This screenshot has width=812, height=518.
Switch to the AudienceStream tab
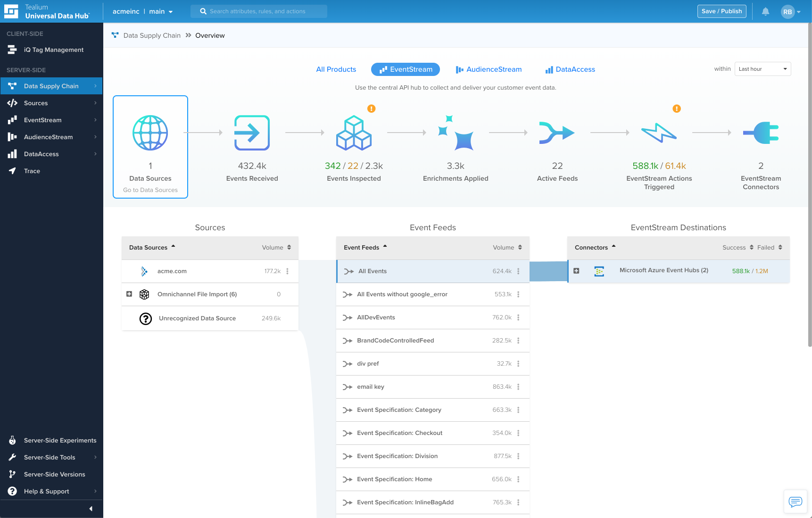(x=489, y=69)
